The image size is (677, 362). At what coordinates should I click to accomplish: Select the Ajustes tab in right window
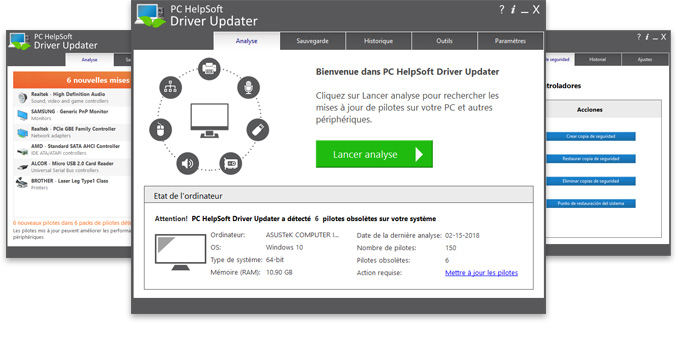(645, 60)
